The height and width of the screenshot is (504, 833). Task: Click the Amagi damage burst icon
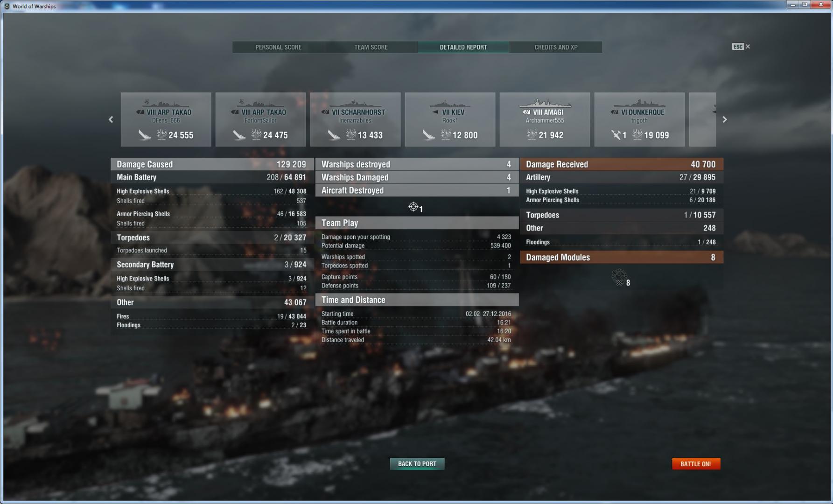532,135
